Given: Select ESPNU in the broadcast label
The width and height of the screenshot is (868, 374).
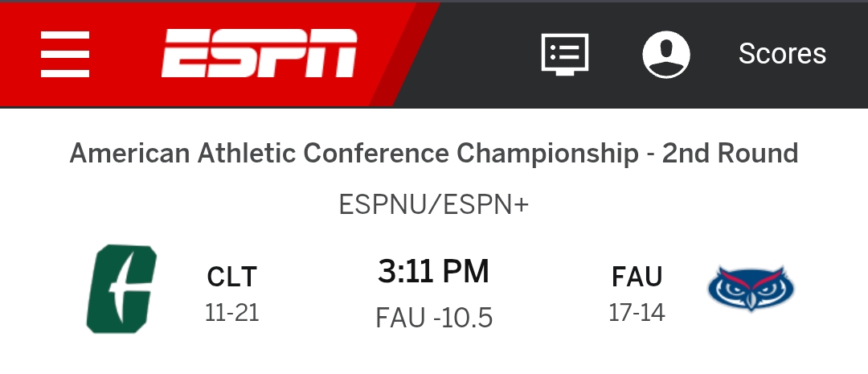Looking at the screenshot, I should pyautogui.click(x=382, y=205).
